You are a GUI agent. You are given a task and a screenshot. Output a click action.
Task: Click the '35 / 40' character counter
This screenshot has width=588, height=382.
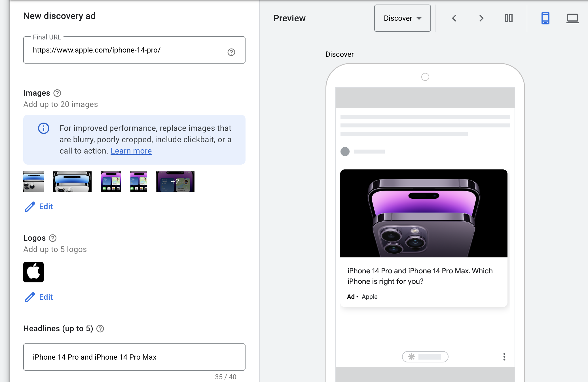point(226,377)
